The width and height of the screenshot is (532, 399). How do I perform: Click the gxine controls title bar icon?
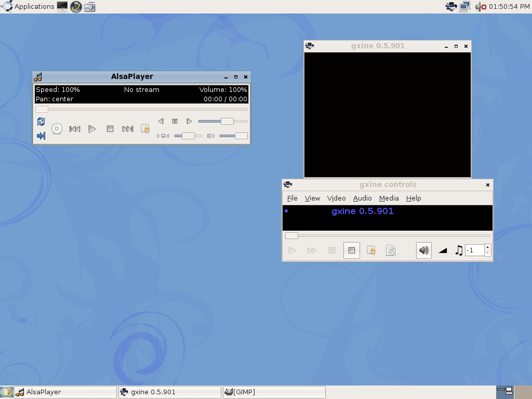tap(288, 184)
